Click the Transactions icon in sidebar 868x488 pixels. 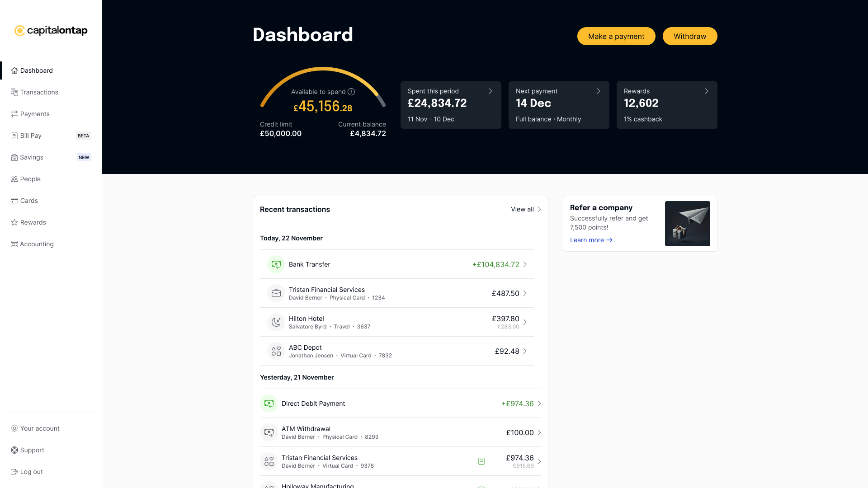[14, 92]
